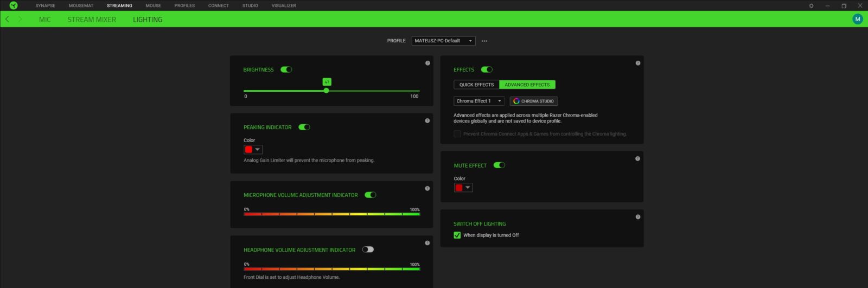Open the settings gear icon
Image resolution: width=868 pixels, height=288 pixels.
coord(811,5)
